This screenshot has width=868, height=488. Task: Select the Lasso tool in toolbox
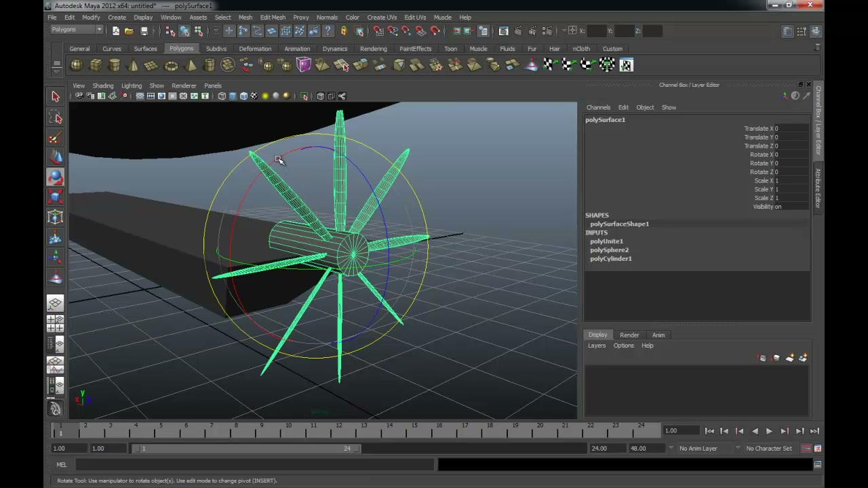click(x=56, y=118)
